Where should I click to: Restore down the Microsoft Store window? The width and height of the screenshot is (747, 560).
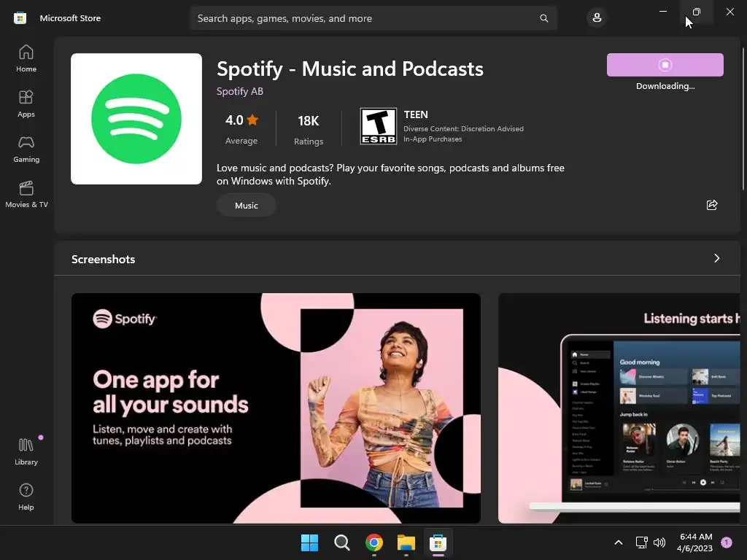pos(696,12)
